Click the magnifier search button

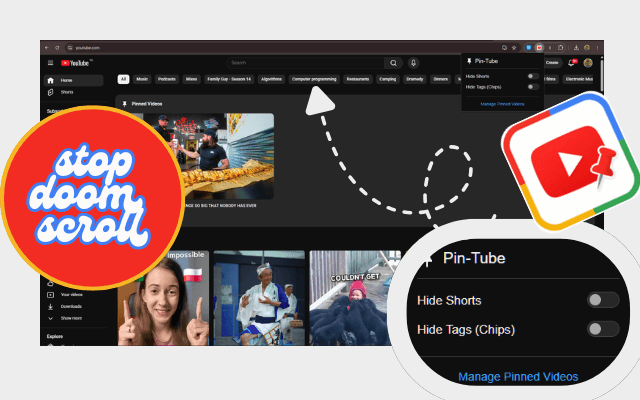[393, 63]
